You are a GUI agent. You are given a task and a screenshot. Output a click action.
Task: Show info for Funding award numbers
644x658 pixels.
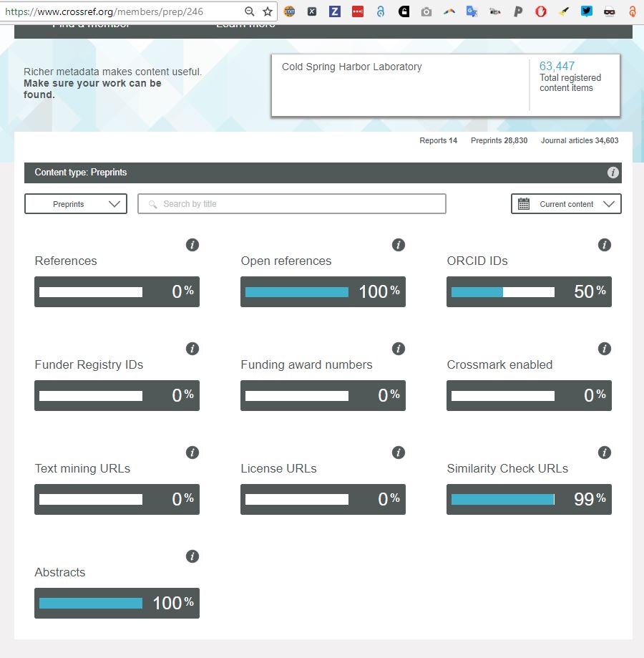(399, 349)
